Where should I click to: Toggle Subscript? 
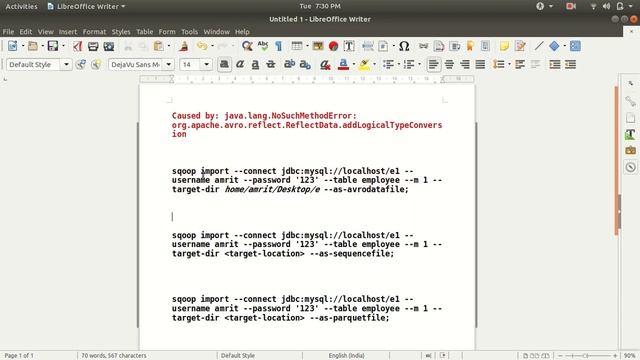click(305, 64)
